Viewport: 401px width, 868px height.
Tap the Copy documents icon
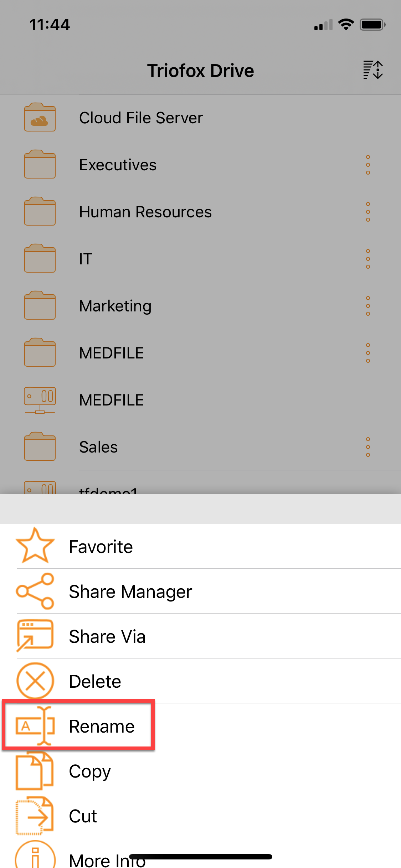[x=35, y=771]
